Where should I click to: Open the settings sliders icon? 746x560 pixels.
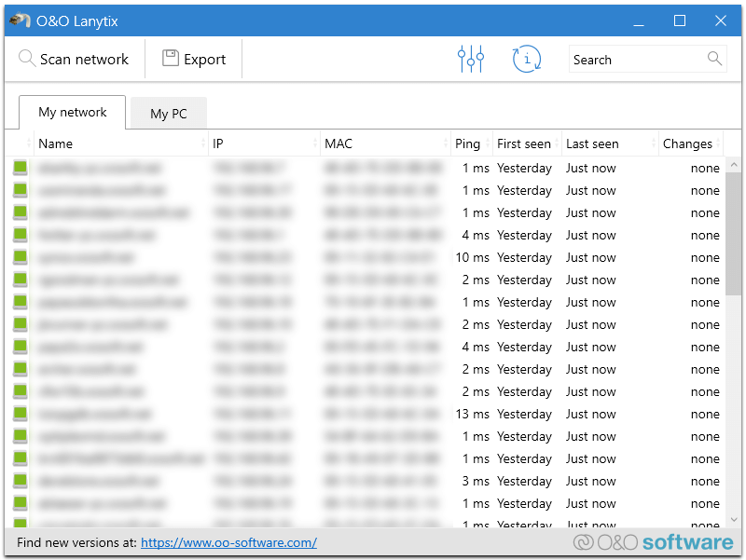471,59
